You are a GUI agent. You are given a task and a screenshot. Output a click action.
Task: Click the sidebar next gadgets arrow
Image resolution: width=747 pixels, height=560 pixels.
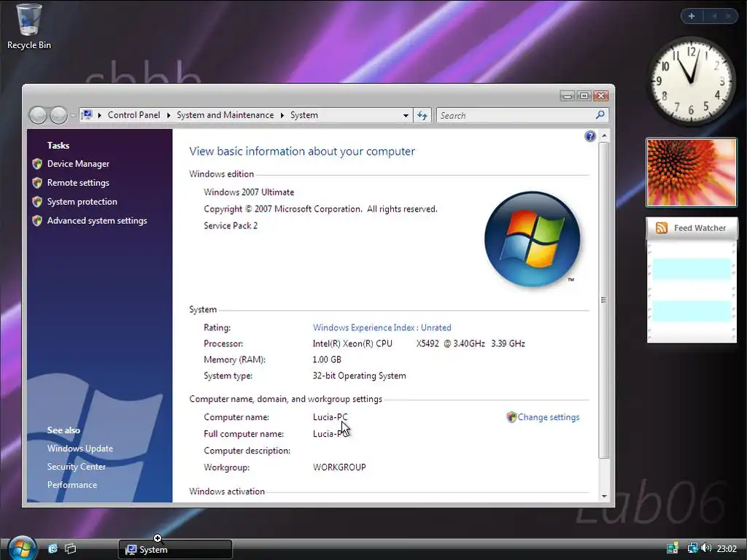729,16
